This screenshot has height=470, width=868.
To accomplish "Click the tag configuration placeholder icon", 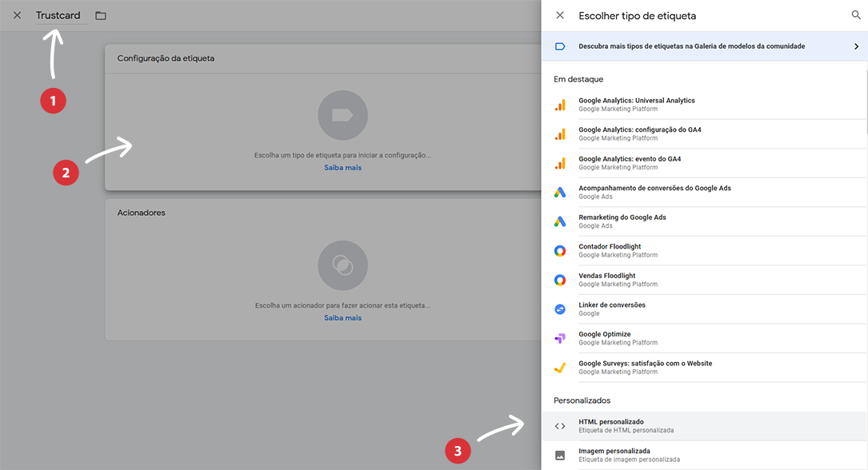I will 342,115.
